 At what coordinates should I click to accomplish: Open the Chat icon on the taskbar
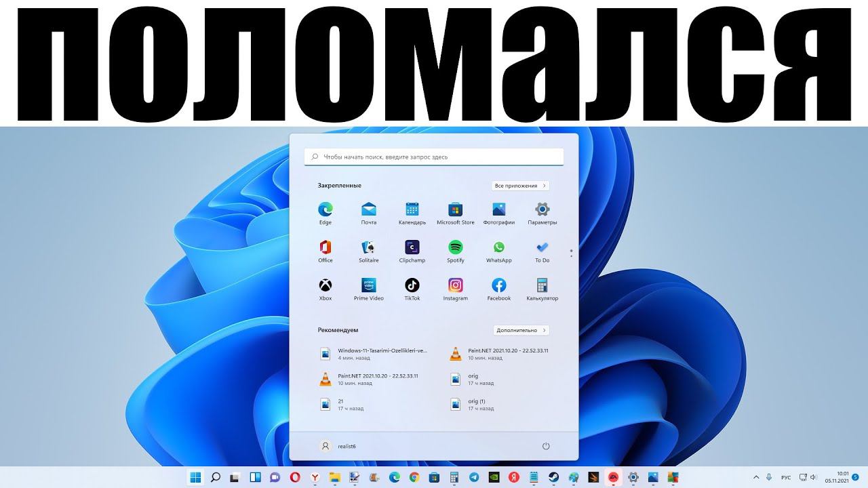(275, 477)
